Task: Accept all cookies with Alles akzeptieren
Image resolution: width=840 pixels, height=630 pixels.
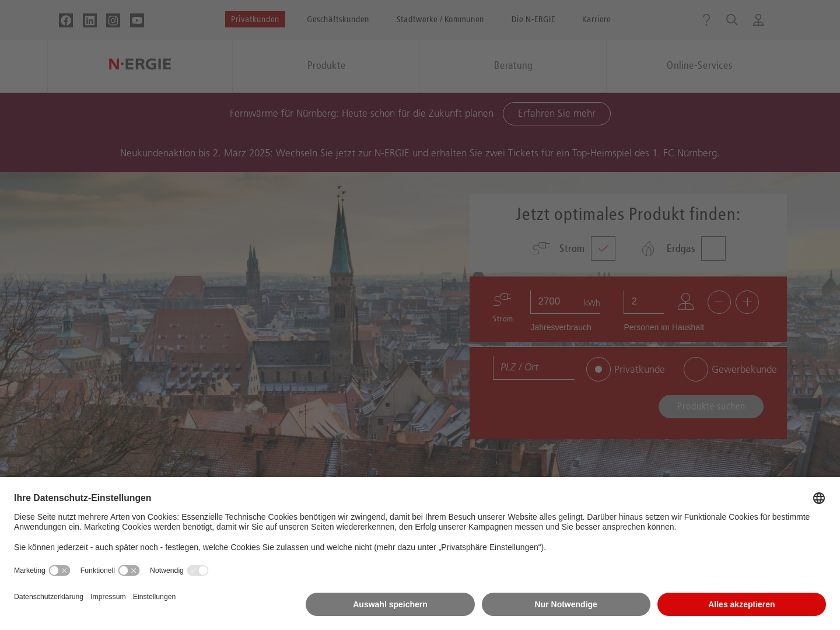Action: (x=741, y=604)
